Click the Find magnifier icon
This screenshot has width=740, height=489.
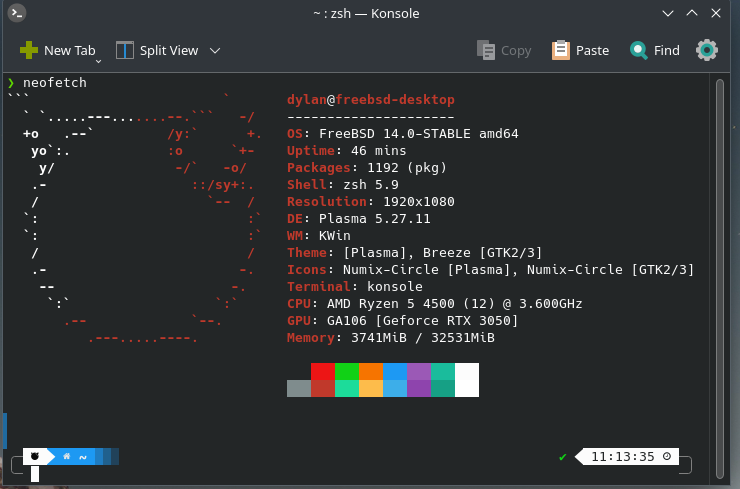click(638, 50)
